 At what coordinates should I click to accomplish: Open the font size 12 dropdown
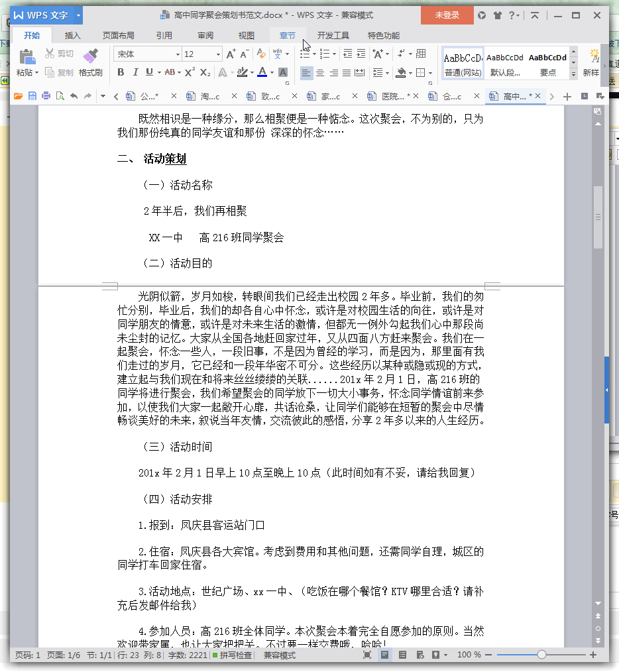pyautogui.click(x=218, y=54)
